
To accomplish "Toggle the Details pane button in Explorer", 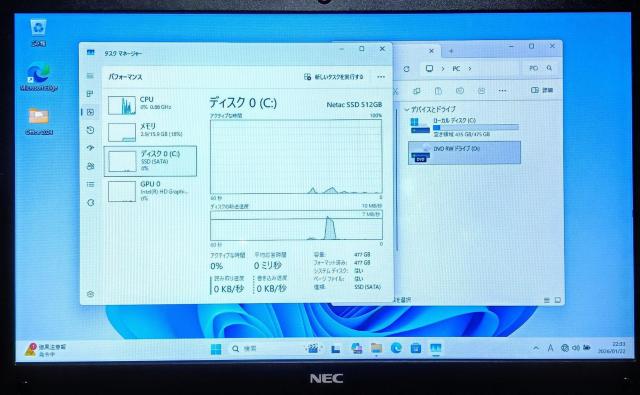I will tap(542, 90).
